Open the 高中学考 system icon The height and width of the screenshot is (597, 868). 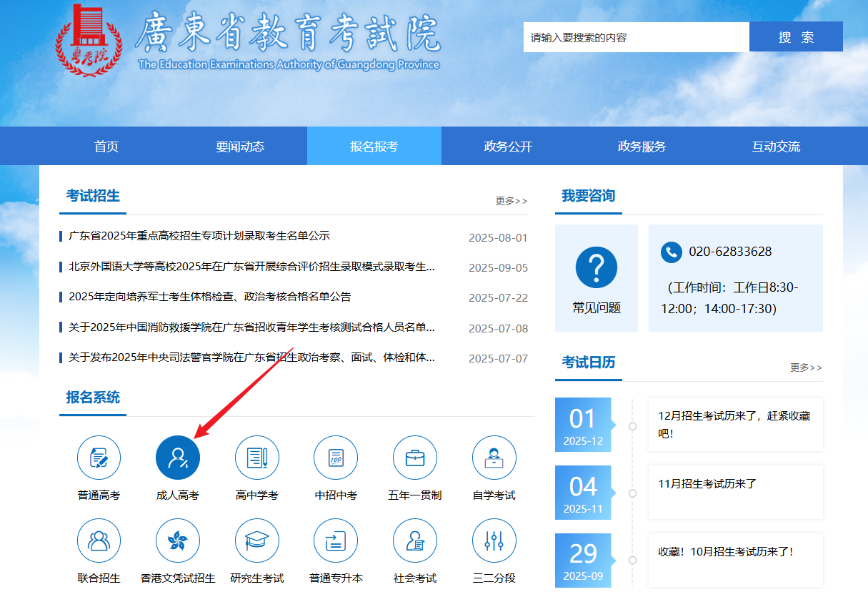[x=256, y=458]
